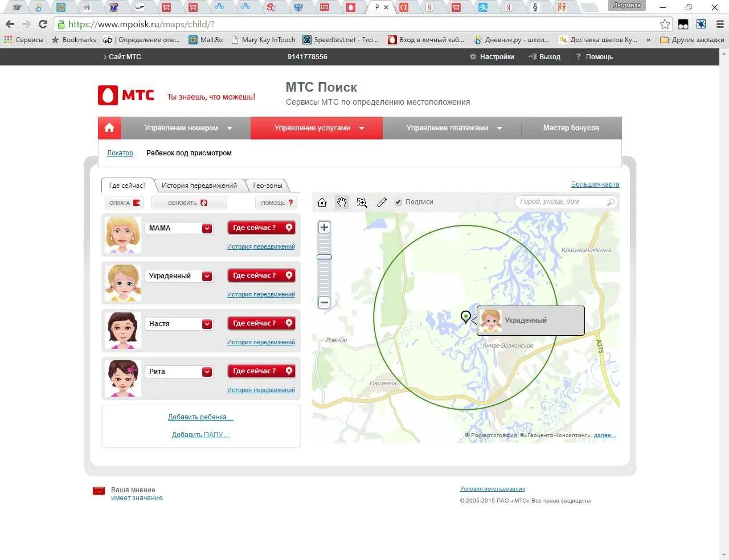Click the ОБНОВИТЬ button
The height and width of the screenshot is (560, 729).
tap(189, 203)
